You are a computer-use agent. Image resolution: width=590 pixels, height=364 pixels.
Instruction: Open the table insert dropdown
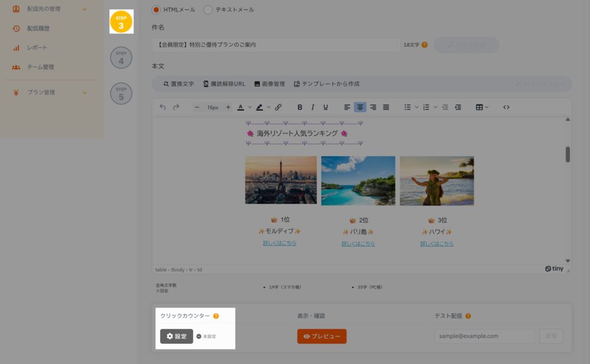(482, 107)
